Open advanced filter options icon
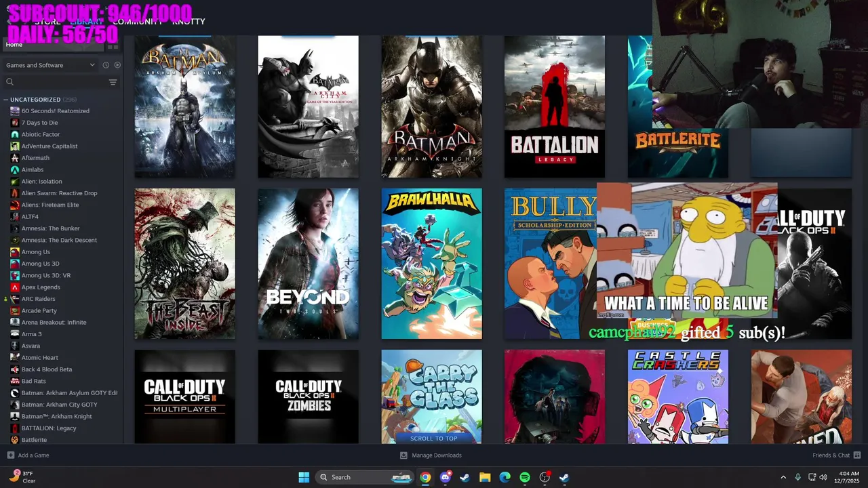Image resolution: width=868 pixels, height=488 pixels. click(x=113, y=82)
